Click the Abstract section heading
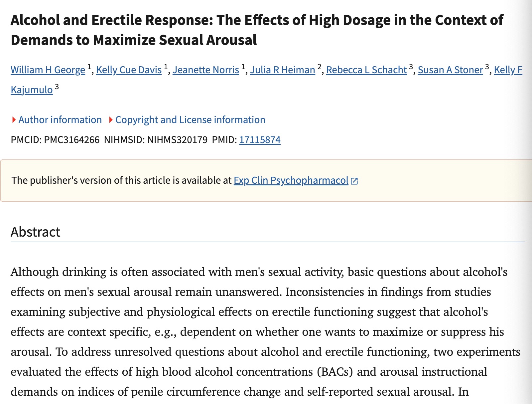 click(36, 232)
